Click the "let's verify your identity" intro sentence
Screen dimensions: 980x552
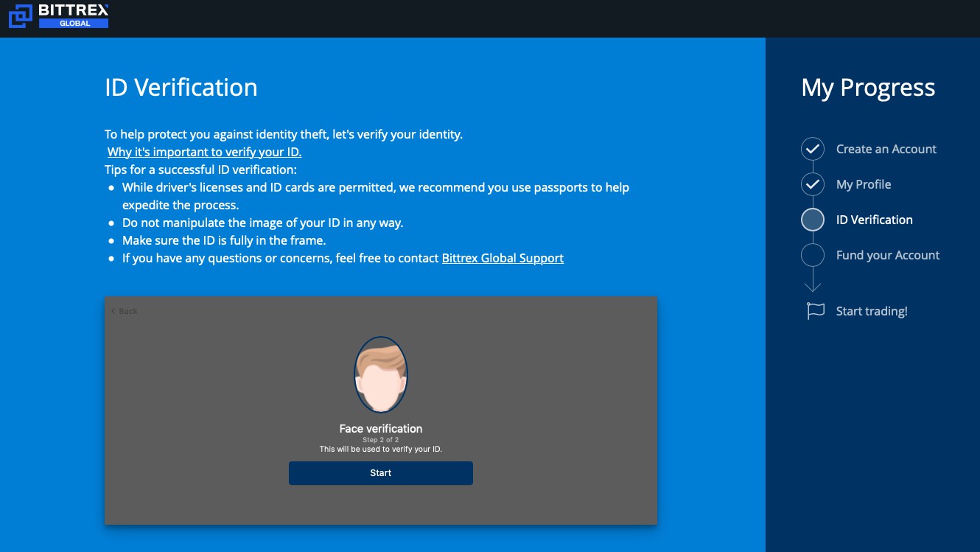(x=284, y=134)
